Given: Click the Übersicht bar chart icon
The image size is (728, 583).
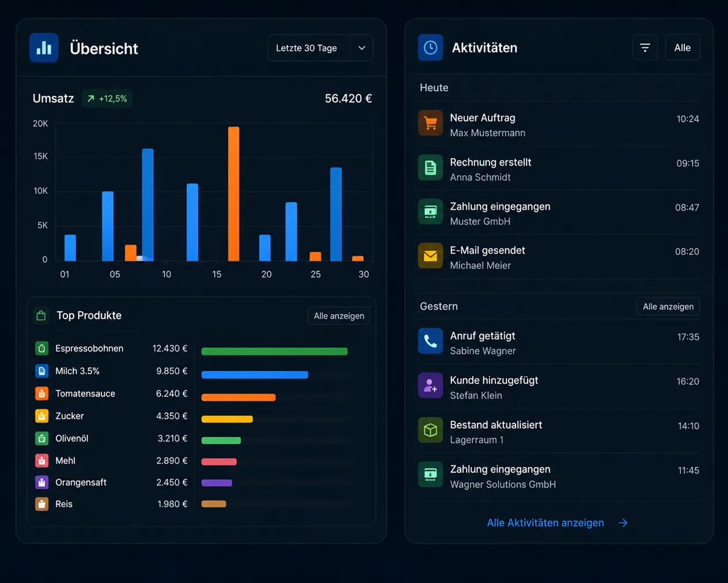Looking at the screenshot, I should (44, 48).
